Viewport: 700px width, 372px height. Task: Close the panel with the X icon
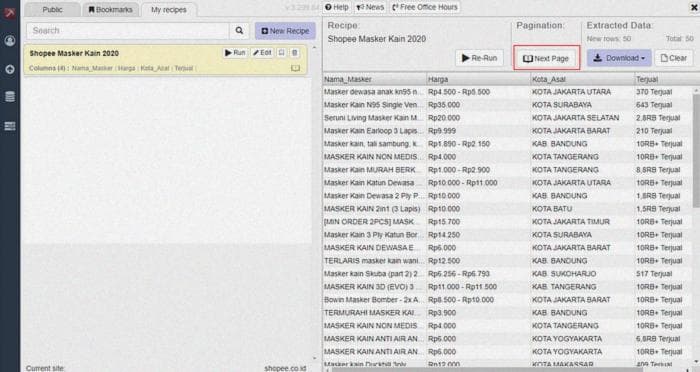pyautogui.click(x=695, y=7)
